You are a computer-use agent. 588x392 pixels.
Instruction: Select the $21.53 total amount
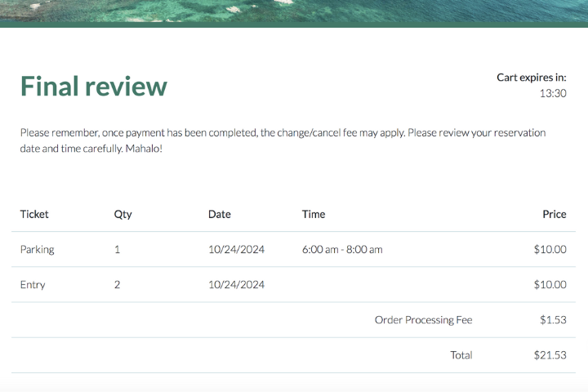(550, 355)
